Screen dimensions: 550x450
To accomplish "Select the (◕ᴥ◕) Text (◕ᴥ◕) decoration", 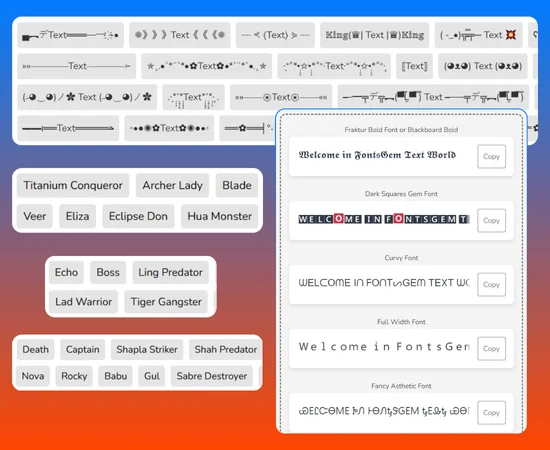I will coord(483,66).
